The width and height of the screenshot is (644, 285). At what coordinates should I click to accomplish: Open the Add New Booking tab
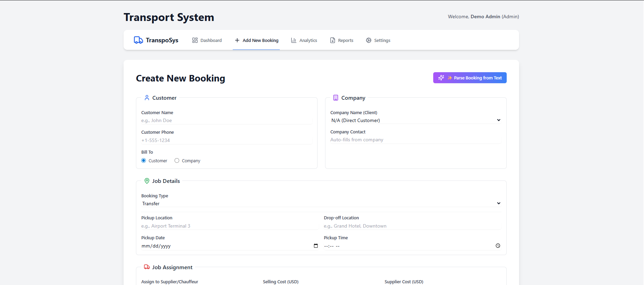(256, 40)
